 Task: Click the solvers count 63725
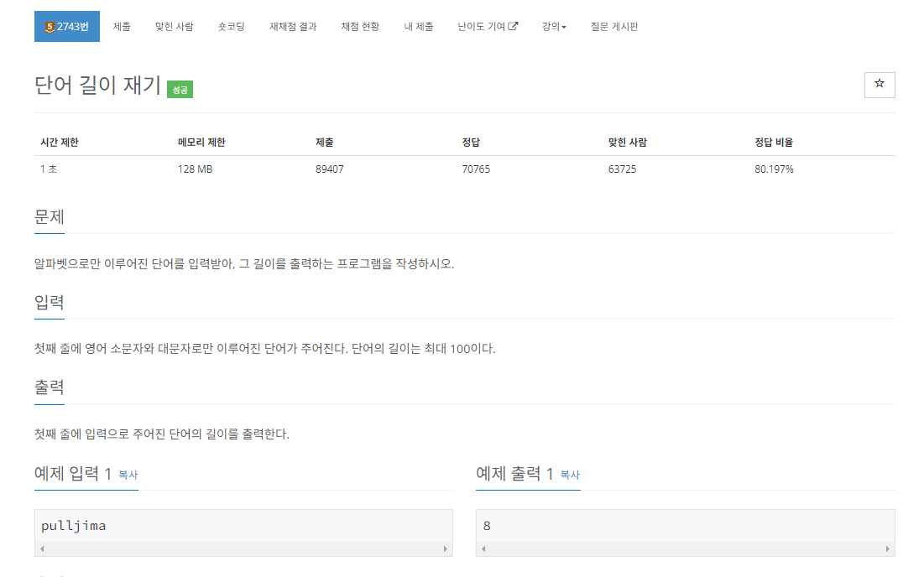point(622,169)
